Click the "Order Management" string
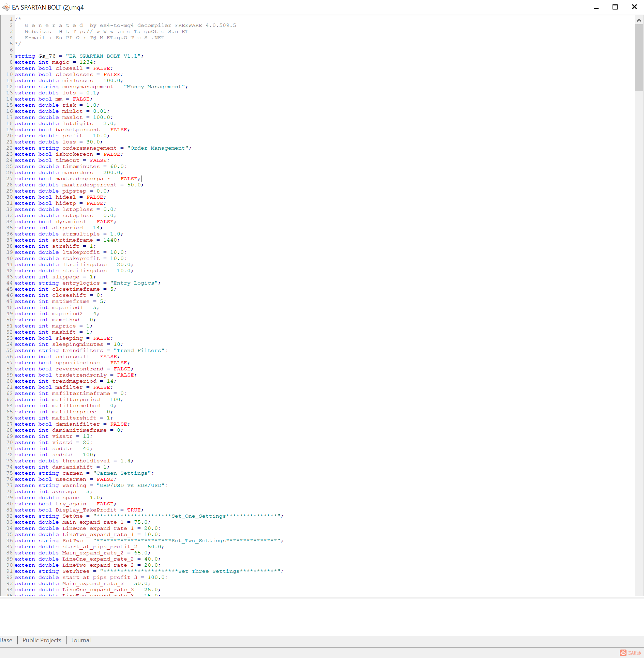 (x=158, y=148)
